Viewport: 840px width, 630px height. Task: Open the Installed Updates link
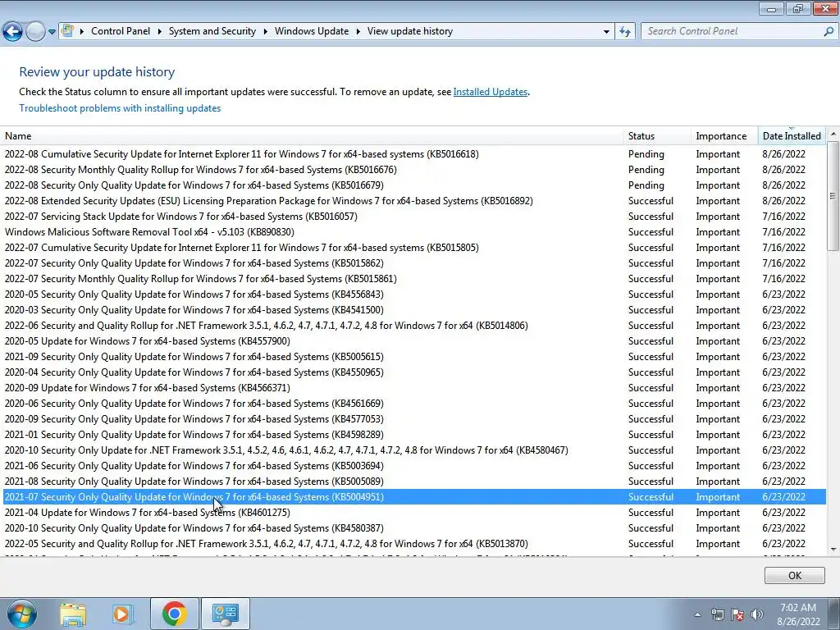point(491,92)
